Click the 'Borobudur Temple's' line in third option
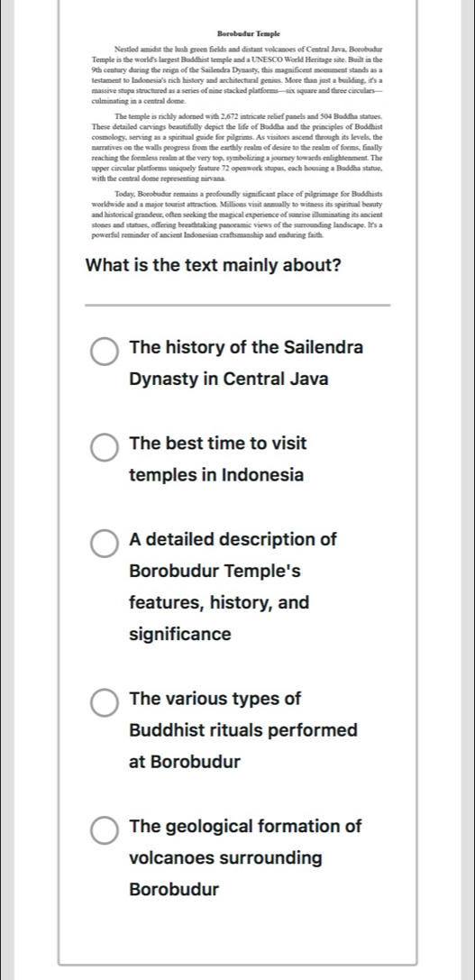Viewport: 475px width, 980px height. click(x=215, y=572)
